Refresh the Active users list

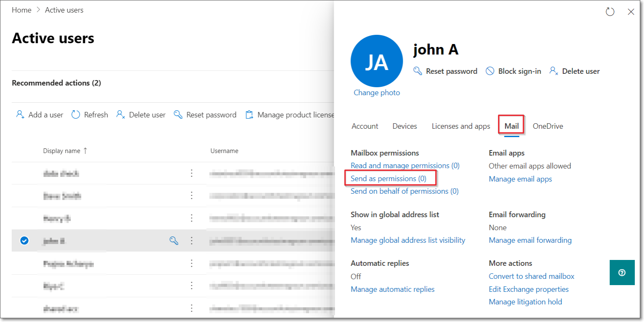pos(90,114)
